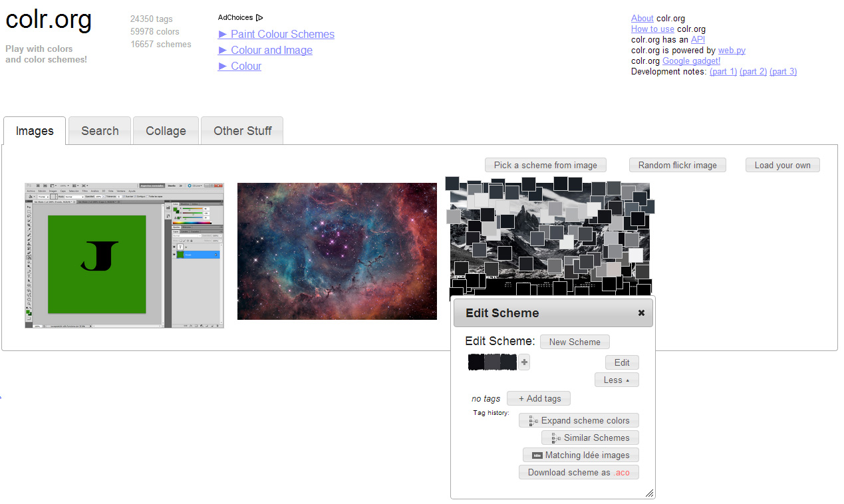Screen dimensions: 844x504
Task: Open the How to use link
Action: point(652,29)
